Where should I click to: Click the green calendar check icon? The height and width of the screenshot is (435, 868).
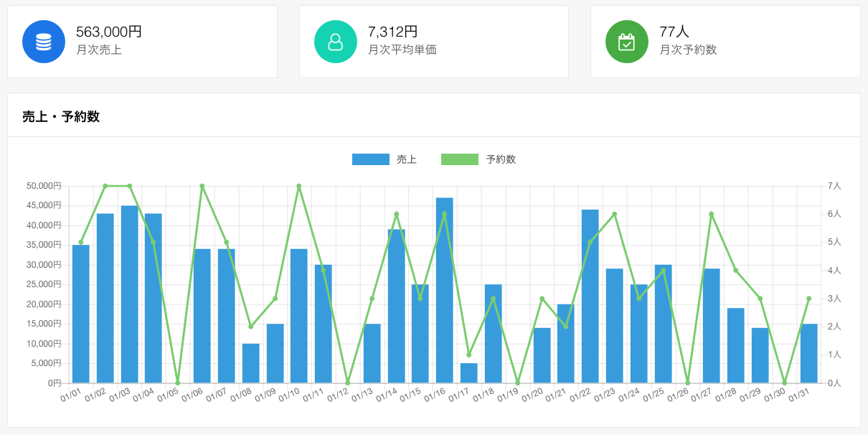pos(626,42)
